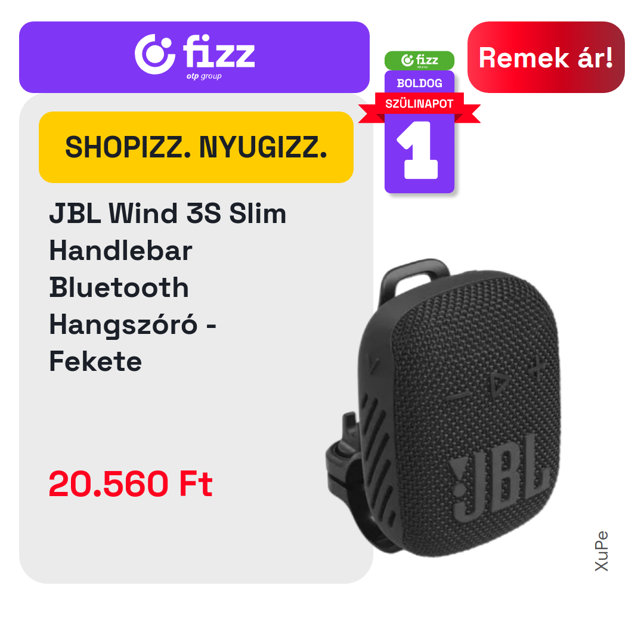Click the Remek ár! red button
Image resolution: width=644 pixels, height=644 pixels.
[546, 57]
